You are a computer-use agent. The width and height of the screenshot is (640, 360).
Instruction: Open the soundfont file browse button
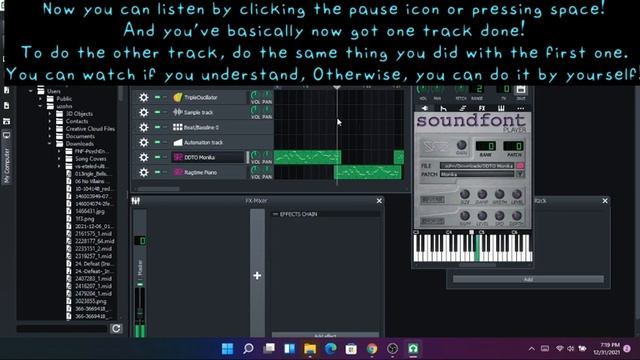[x=520, y=166]
